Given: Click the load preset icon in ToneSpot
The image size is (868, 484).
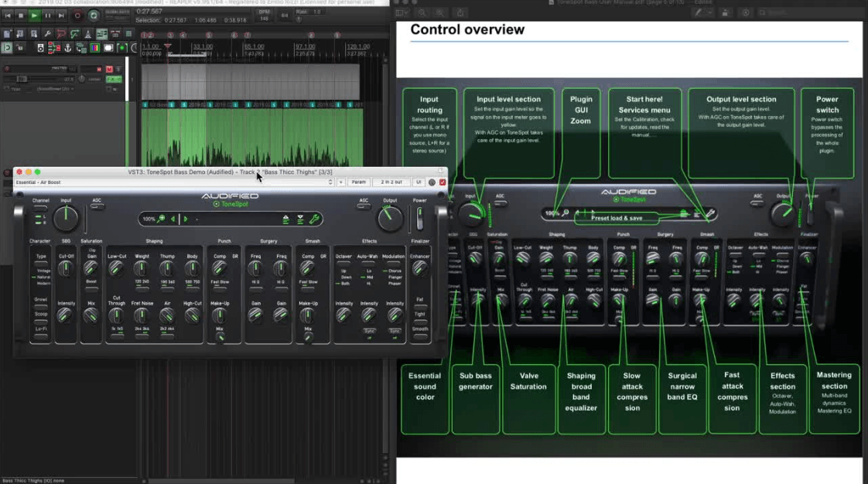Looking at the screenshot, I should click(x=285, y=220).
